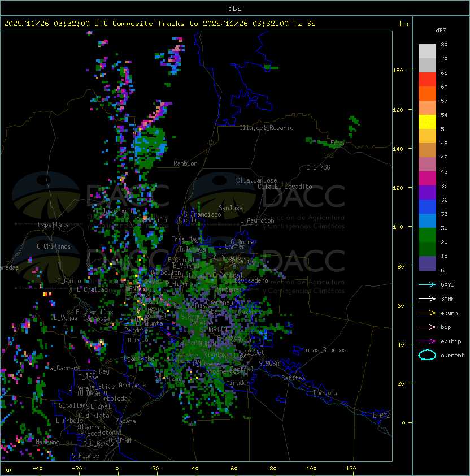This screenshot has height=476, width=470.
Task: Click the 'L_Vegas' map label
Action: tap(66, 318)
